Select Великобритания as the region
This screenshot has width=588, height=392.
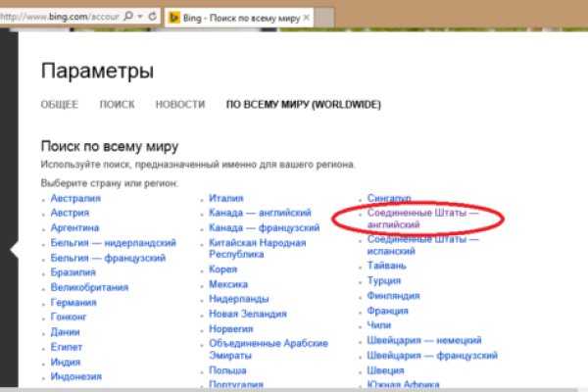pyautogui.click(x=90, y=287)
